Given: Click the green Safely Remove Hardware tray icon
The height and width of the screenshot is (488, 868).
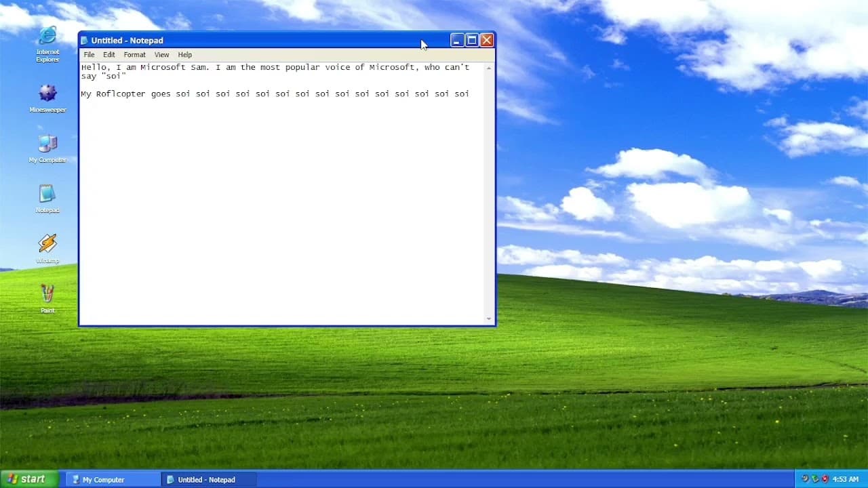Looking at the screenshot, I should pyautogui.click(x=815, y=479).
